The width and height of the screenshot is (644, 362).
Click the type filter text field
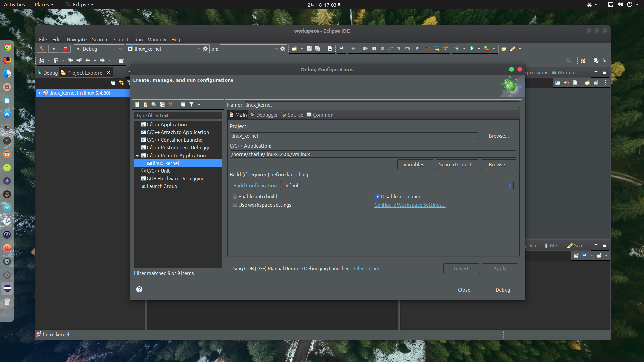pyautogui.click(x=178, y=116)
